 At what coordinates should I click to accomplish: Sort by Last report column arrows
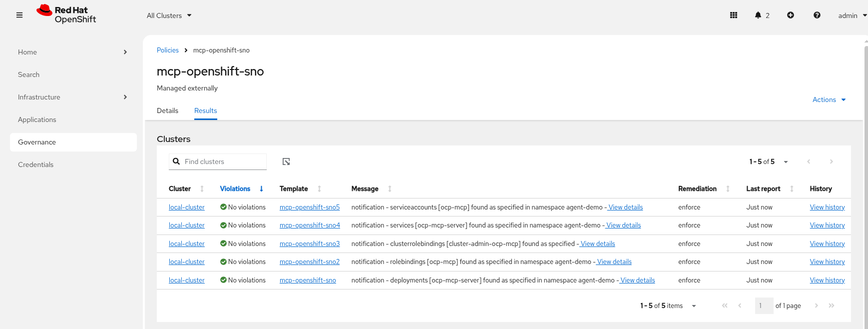click(792, 188)
